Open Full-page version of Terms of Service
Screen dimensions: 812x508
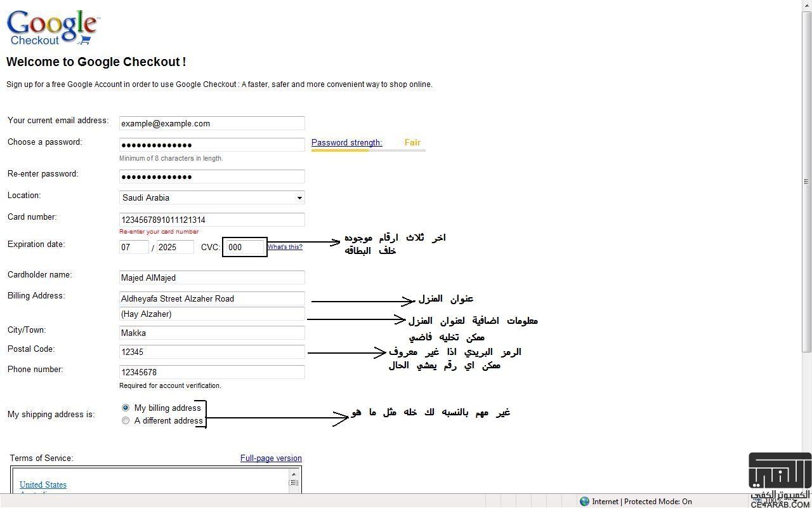click(x=271, y=458)
